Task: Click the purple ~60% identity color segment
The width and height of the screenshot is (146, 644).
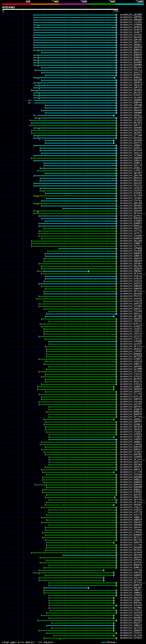Action: (x=73, y=4)
